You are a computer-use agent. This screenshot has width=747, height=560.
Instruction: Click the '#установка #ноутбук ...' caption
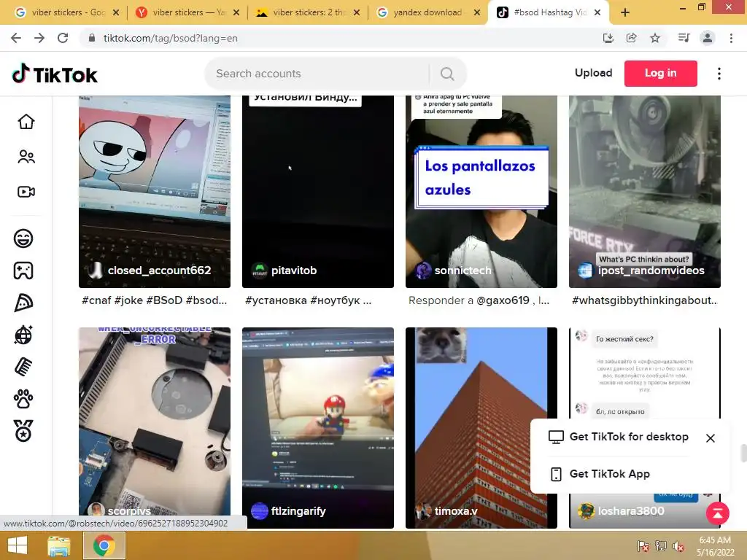click(x=309, y=300)
